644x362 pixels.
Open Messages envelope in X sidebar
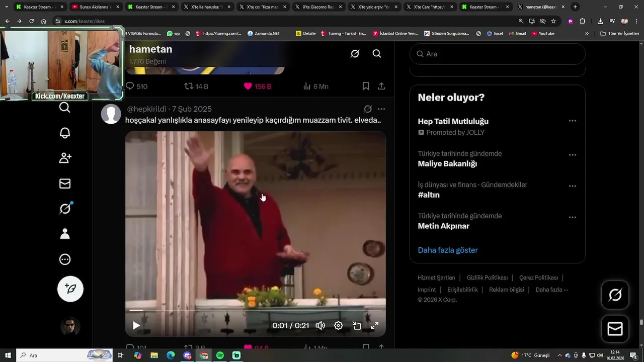[65, 184]
